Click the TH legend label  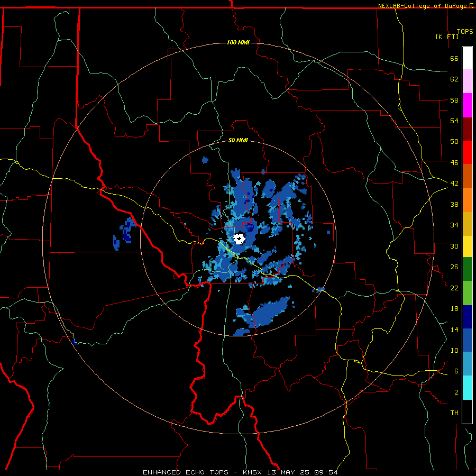click(x=454, y=413)
